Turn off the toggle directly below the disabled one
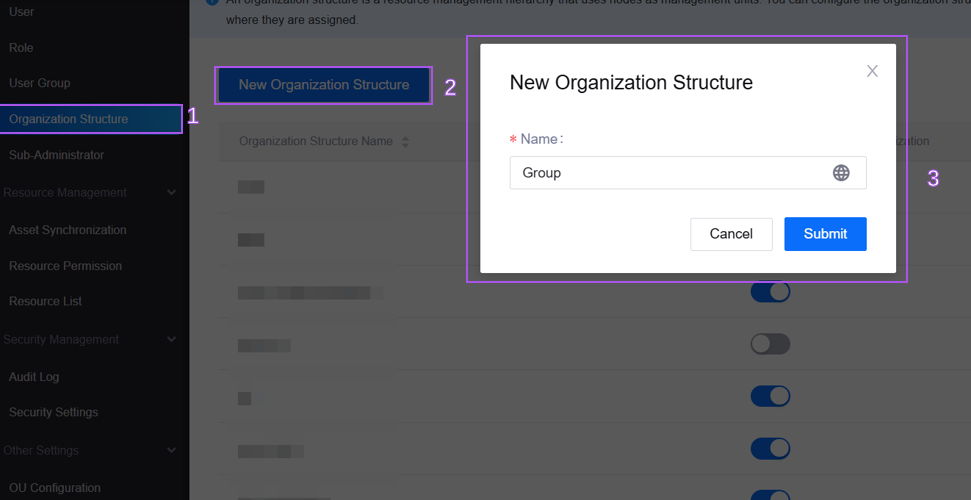971x500 pixels. click(x=770, y=396)
